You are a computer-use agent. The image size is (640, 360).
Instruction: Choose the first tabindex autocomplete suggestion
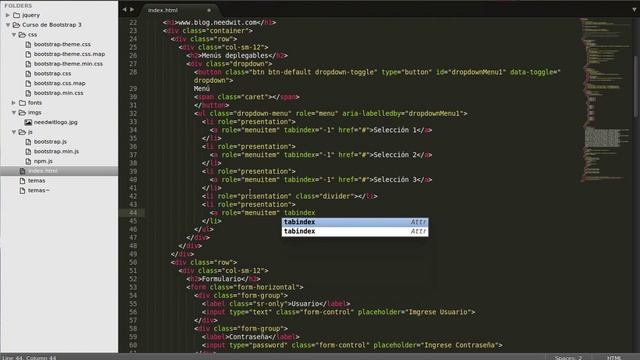coord(355,222)
